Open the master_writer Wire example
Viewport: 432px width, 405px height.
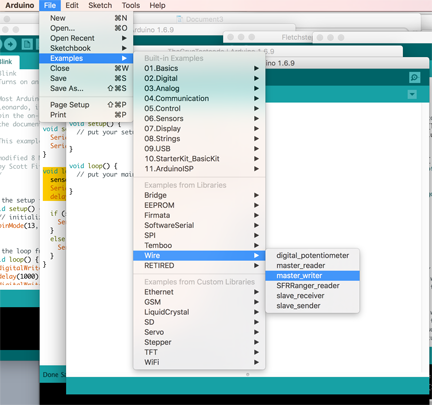pos(312,275)
